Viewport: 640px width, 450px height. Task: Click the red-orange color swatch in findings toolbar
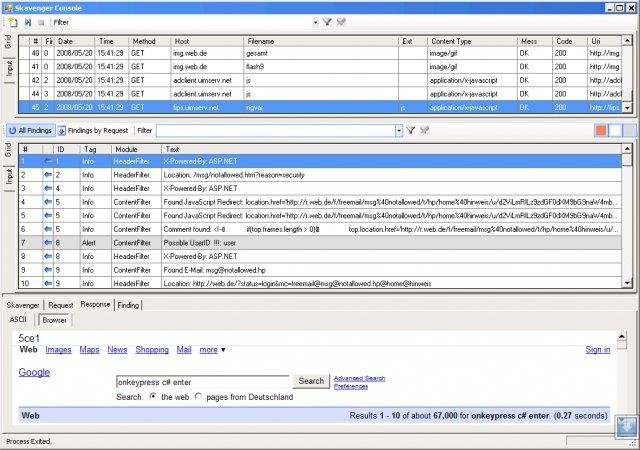601,130
